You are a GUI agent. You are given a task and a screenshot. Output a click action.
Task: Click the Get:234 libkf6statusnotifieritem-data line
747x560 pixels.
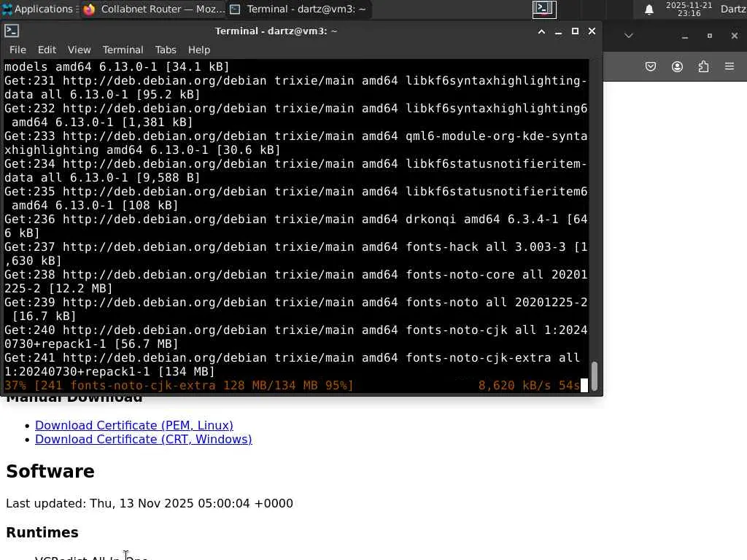296,171
